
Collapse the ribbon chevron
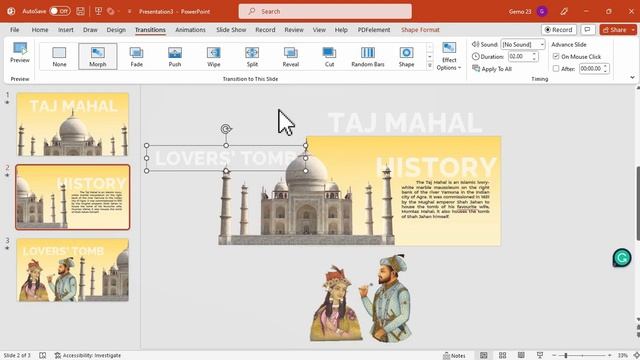point(632,77)
